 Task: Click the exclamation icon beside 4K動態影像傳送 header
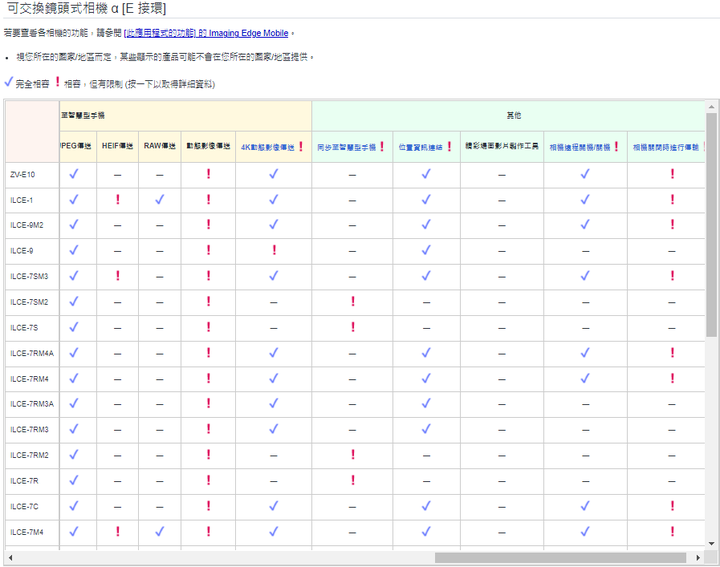(x=301, y=146)
